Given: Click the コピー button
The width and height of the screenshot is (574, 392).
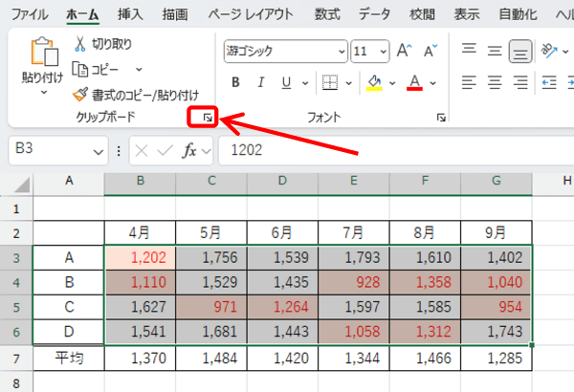Looking at the screenshot, I should point(105,69).
